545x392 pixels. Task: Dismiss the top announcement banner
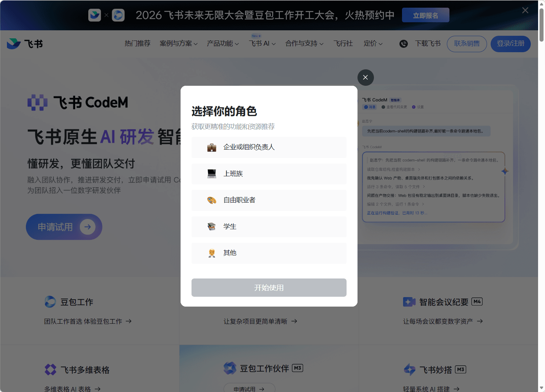tap(525, 10)
